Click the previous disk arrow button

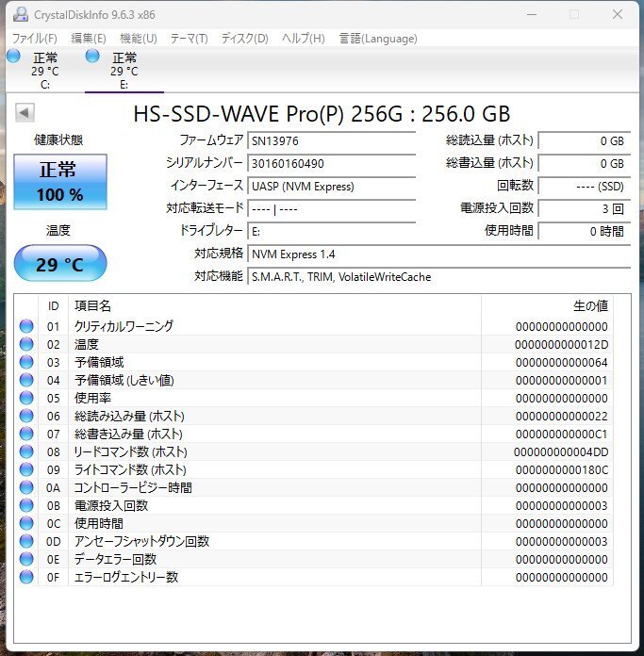(x=25, y=112)
